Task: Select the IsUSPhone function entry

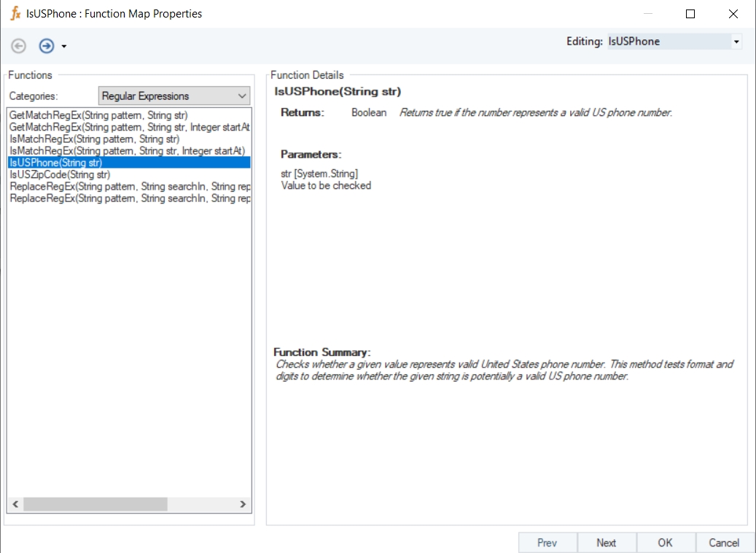Action: [x=56, y=163]
